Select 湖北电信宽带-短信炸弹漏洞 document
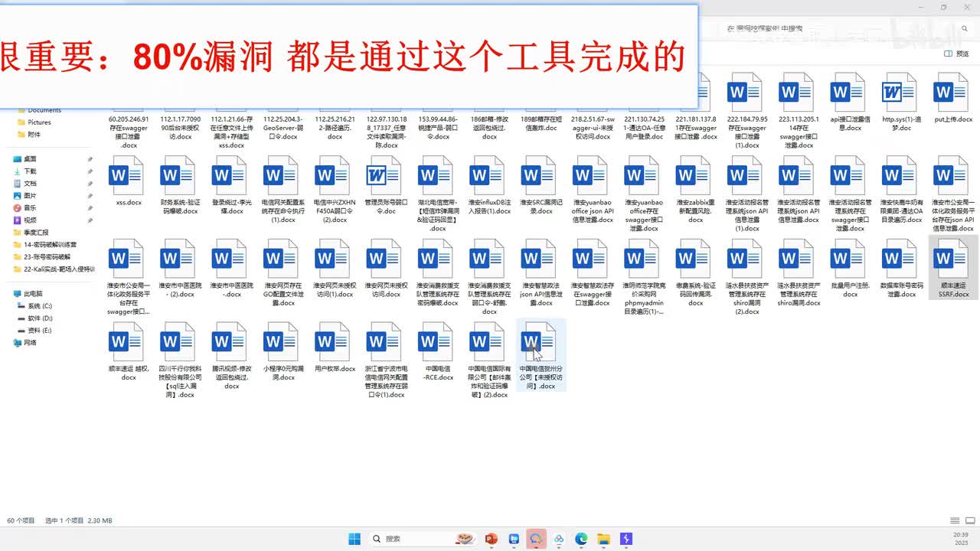This screenshot has width=980, height=551. 438,194
